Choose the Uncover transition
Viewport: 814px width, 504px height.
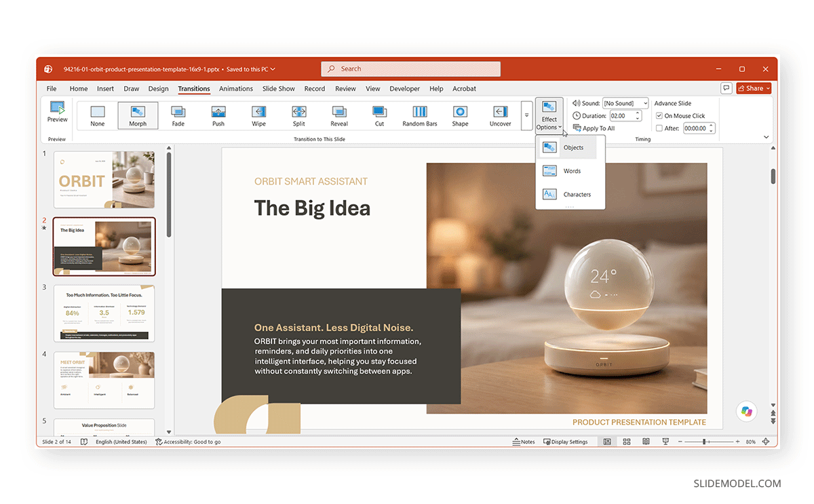click(x=501, y=115)
